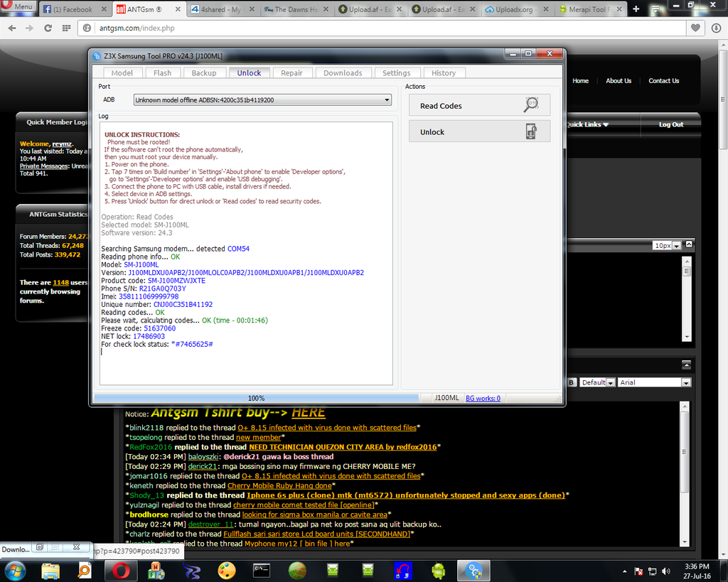Expand the Quick Links menu

pos(587,124)
